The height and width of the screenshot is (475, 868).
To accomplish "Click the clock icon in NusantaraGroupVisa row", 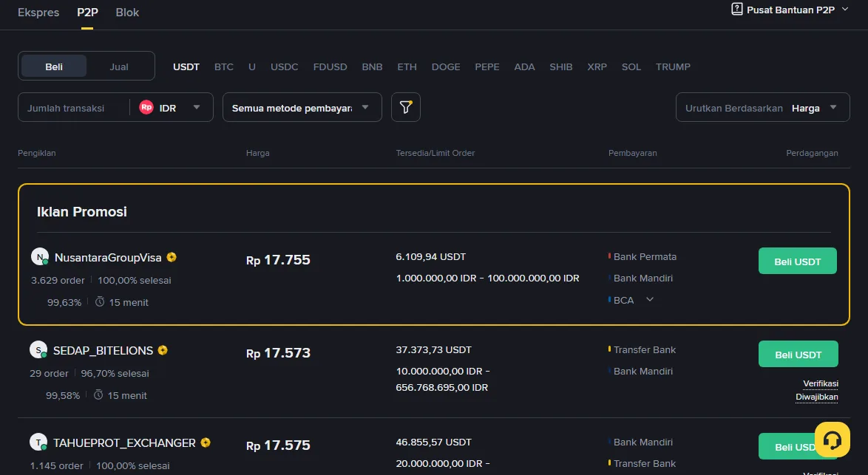I will 100,302.
